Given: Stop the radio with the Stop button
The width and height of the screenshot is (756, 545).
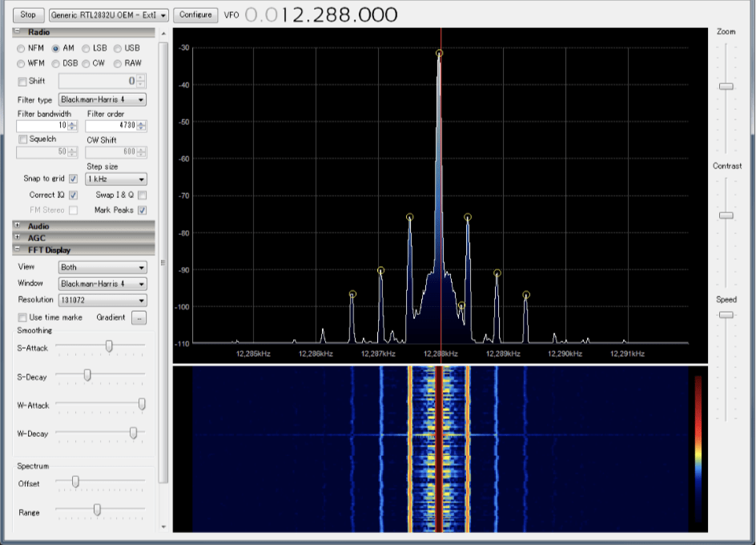Looking at the screenshot, I should (28, 15).
